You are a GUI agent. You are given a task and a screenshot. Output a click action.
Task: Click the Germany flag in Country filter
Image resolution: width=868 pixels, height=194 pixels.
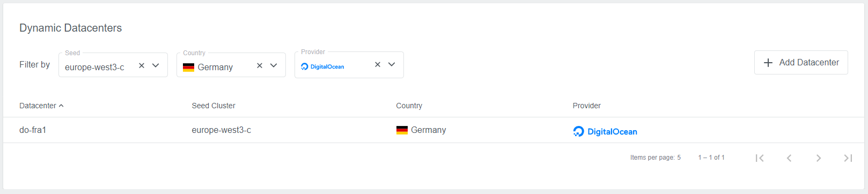(x=188, y=68)
